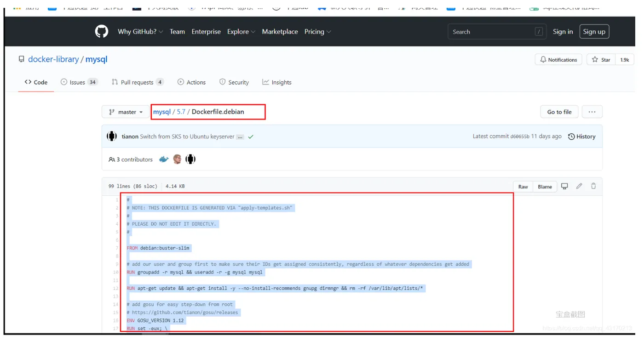
Task: Click the mysql breadcrumb link
Action: pyautogui.click(x=162, y=112)
